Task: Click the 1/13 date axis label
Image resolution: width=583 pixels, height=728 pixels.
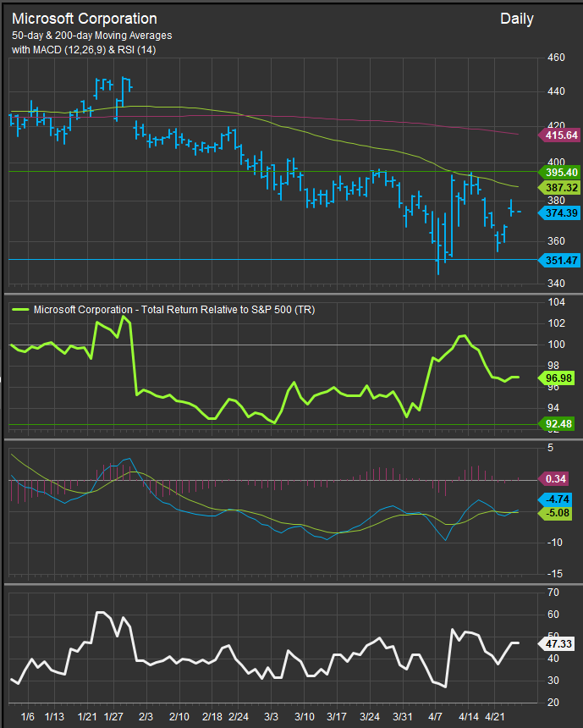Action: pyautogui.click(x=54, y=716)
